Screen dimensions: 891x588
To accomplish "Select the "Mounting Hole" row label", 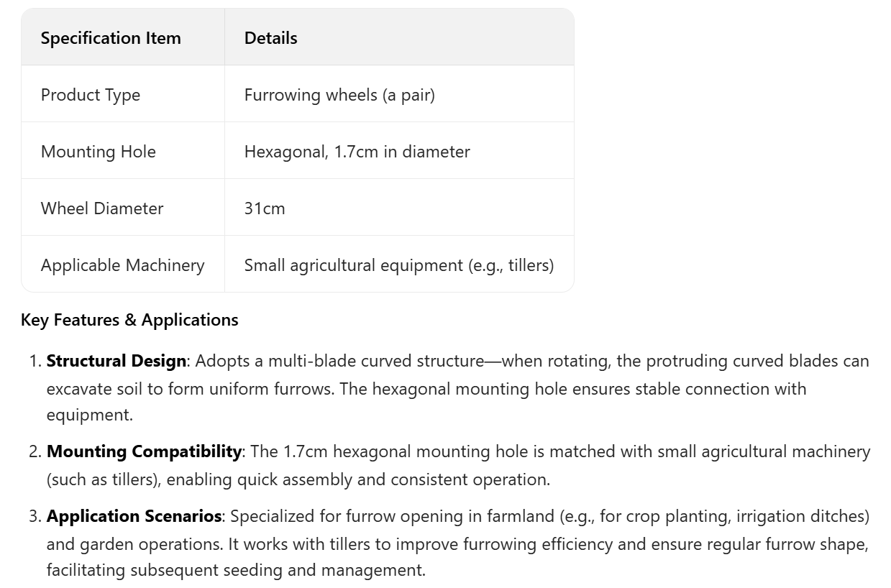I will (99, 152).
